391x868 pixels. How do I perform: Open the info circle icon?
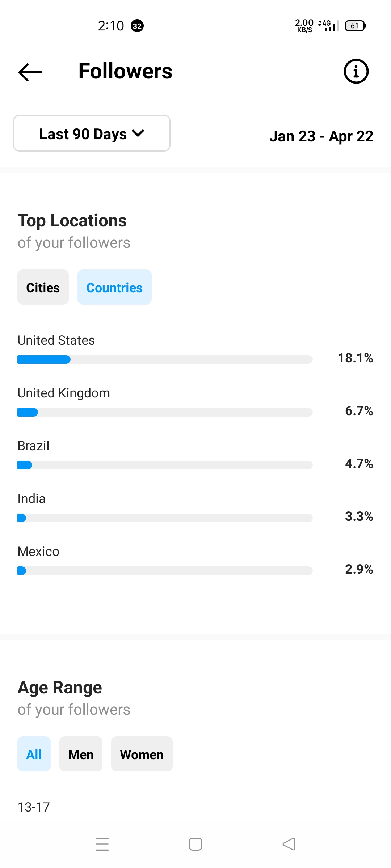tap(356, 71)
